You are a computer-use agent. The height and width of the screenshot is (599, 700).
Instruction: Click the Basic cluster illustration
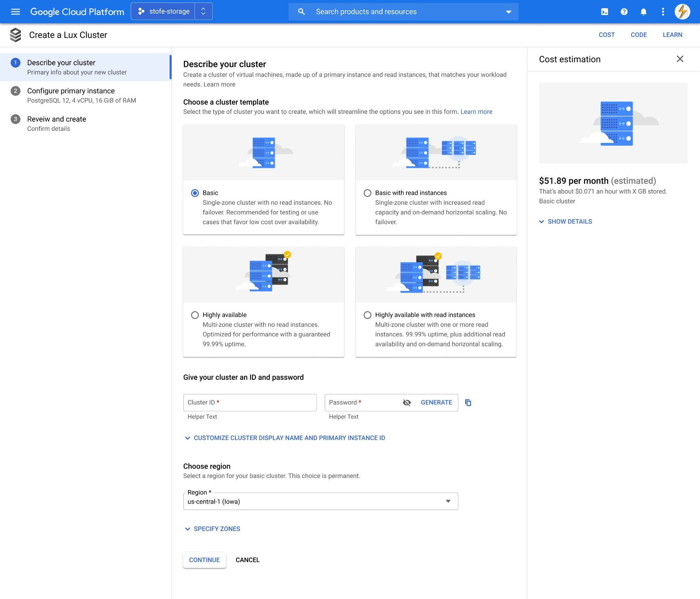(x=264, y=152)
